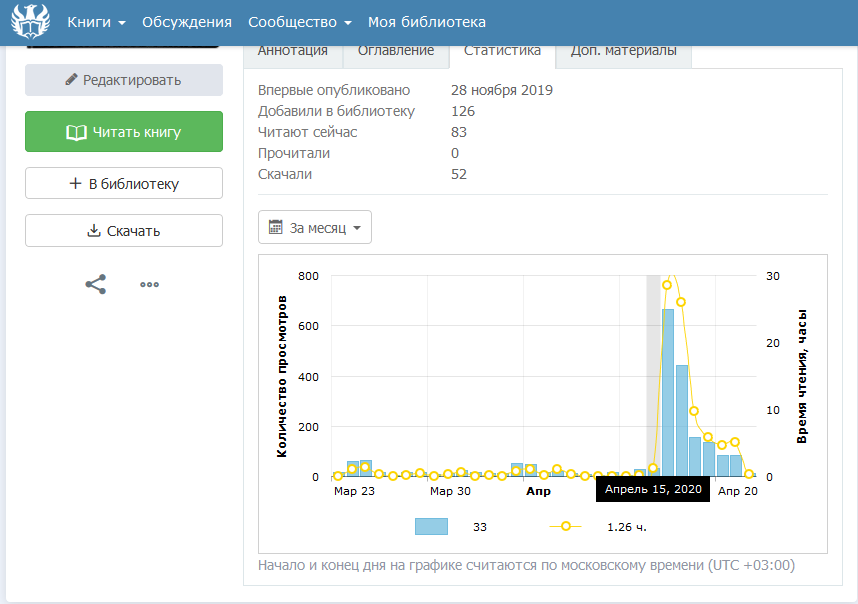
Task: Click the pencil icon in Редактировать
Action: click(x=71, y=80)
